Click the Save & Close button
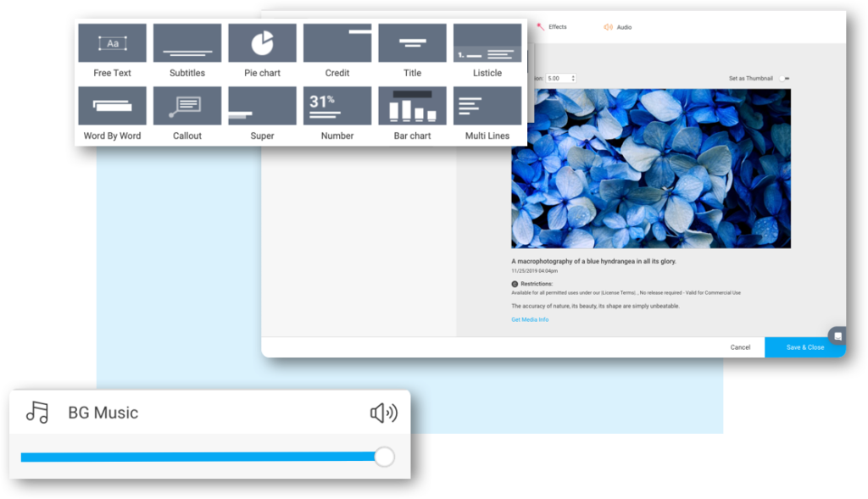 (804, 347)
